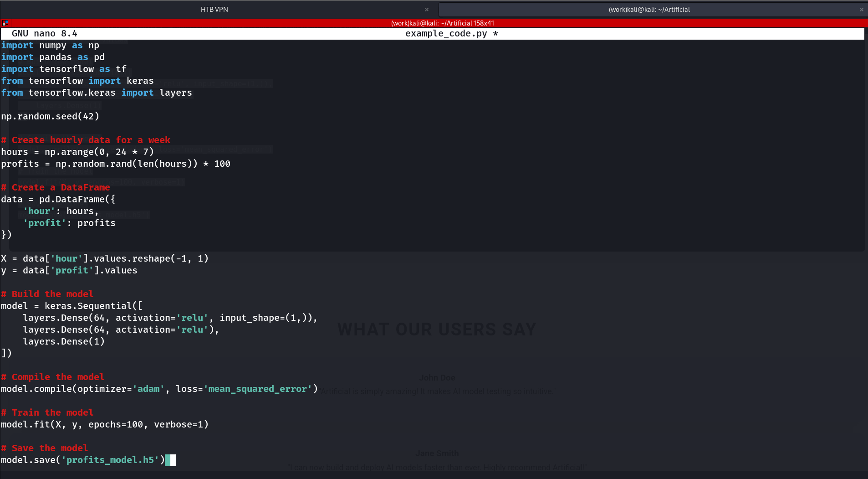Screen dimensions: 868x479
Task: Click the comment '# Create a DataFrame'
Action: click(56, 187)
